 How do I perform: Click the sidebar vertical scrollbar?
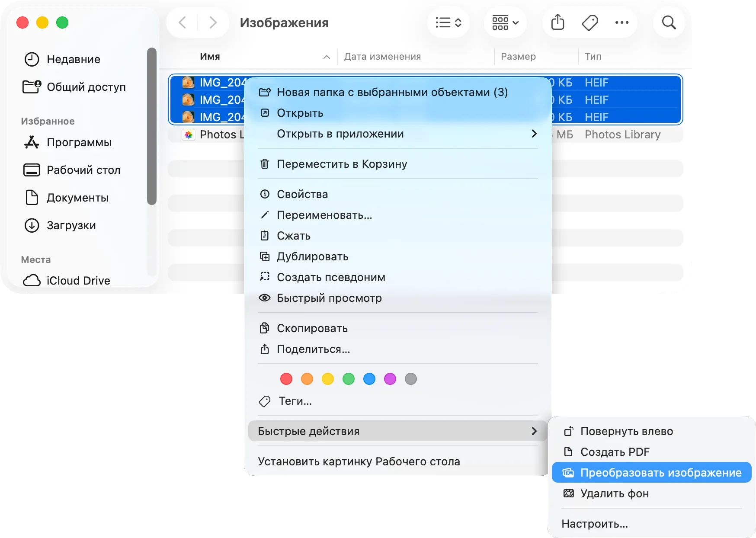click(x=151, y=126)
